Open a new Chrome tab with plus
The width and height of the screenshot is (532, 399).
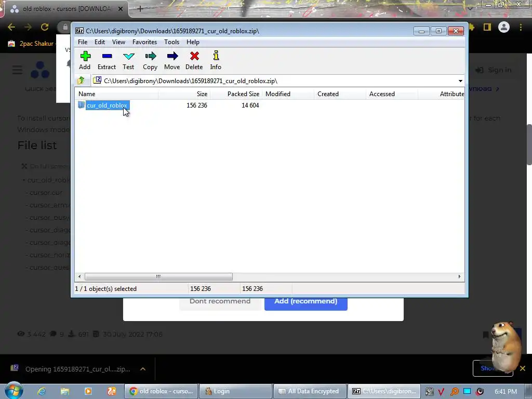[x=140, y=9]
